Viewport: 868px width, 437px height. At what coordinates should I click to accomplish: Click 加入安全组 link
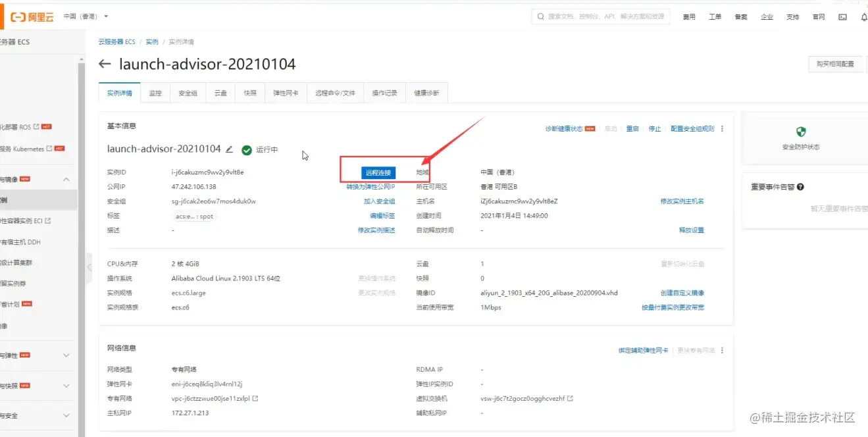(380, 201)
